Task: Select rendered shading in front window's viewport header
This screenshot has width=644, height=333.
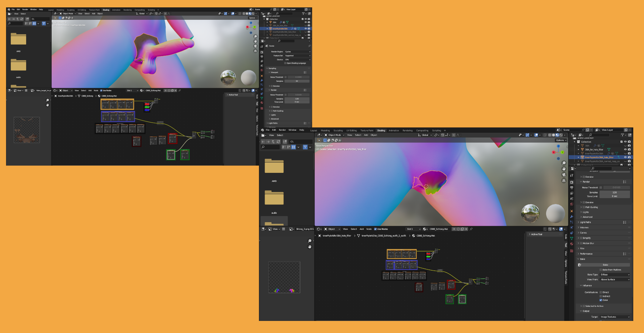Action: 561,135
